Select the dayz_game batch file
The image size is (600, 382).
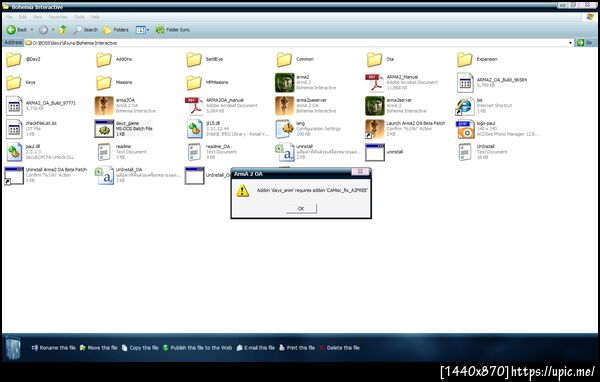(x=124, y=129)
